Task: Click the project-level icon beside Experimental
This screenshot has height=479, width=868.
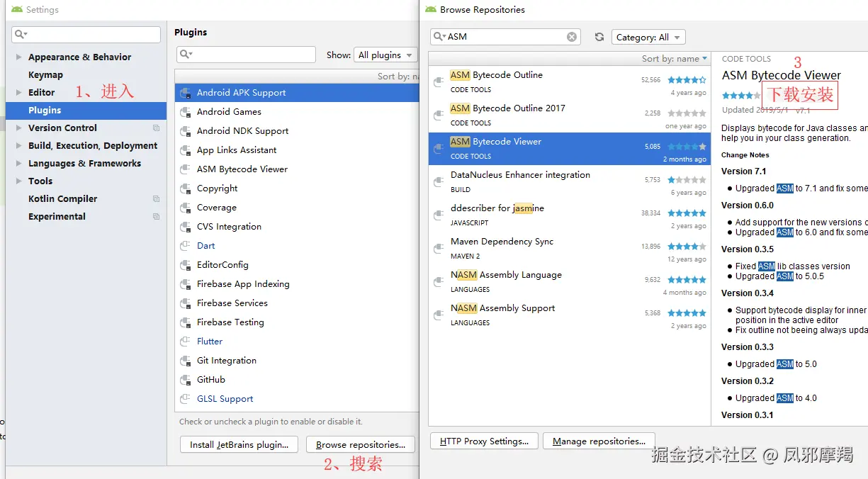Action: pyautogui.click(x=156, y=217)
